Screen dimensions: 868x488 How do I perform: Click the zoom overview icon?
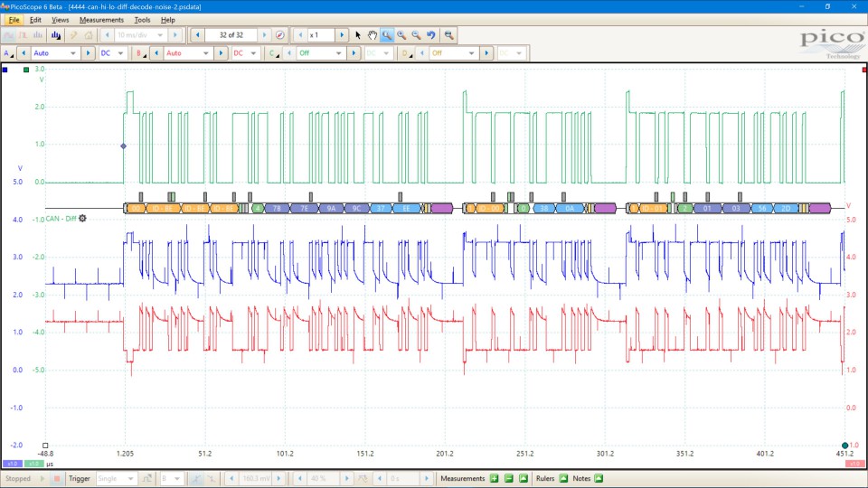pos(448,35)
